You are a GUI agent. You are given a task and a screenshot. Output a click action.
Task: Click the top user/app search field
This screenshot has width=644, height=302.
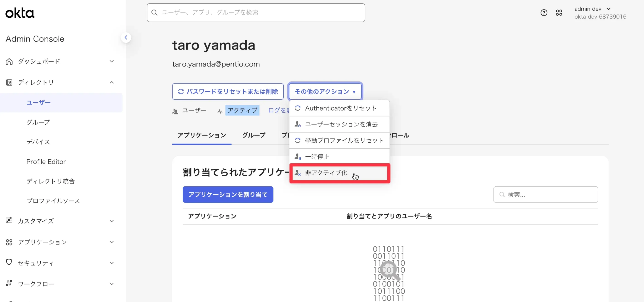(256, 12)
